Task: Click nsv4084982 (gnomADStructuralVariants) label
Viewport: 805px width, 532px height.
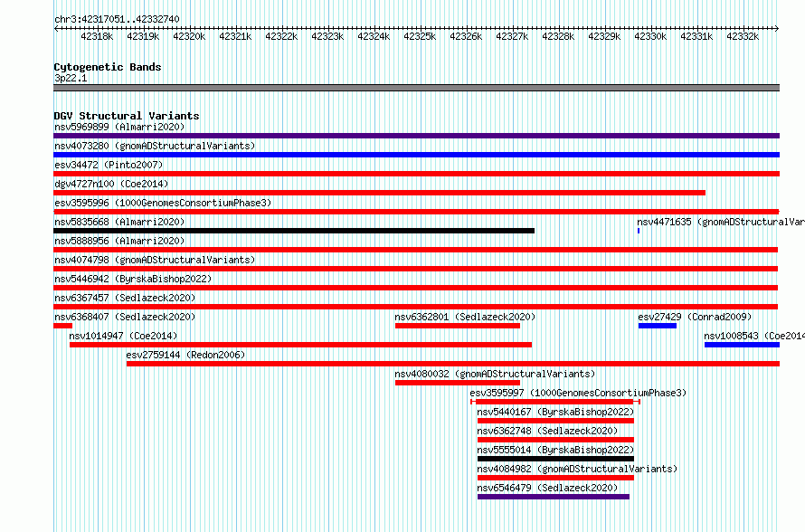Action: click(577, 469)
